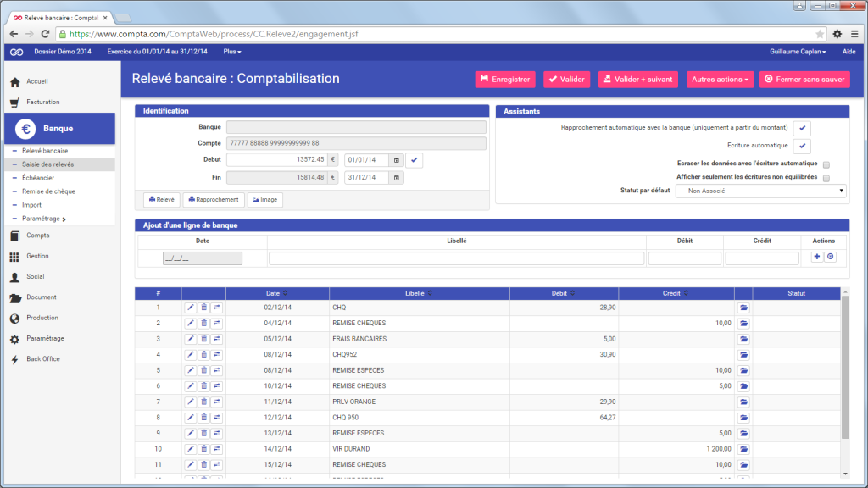The width and height of the screenshot is (868, 488).
Task: Open the folder icon on the PRLV ORANGE row
Action: 743,402
